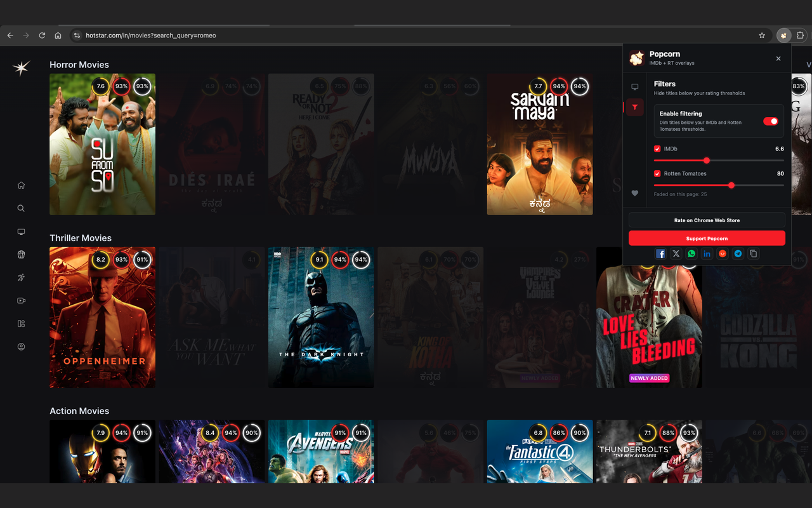
Task: Open the video camera icon in sidebar
Action: point(21,300)
